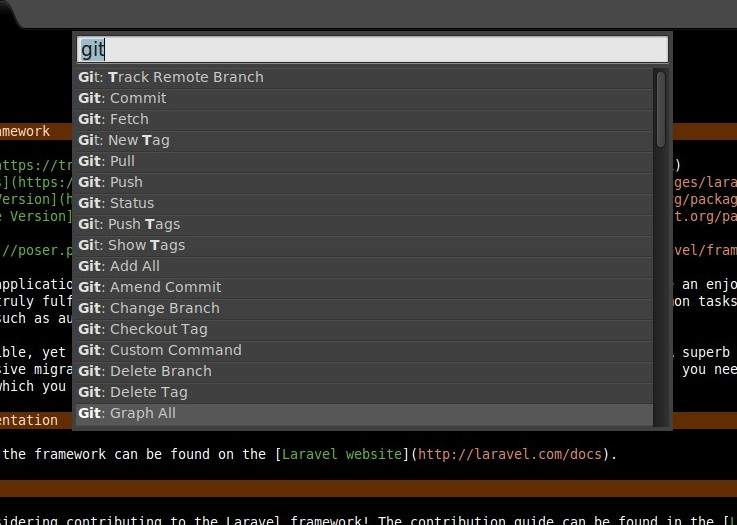Image resolution: width=737 pixels, height=525 pixels.
Task: Choose Git: Delete Branch command
Action: point(364,371)
